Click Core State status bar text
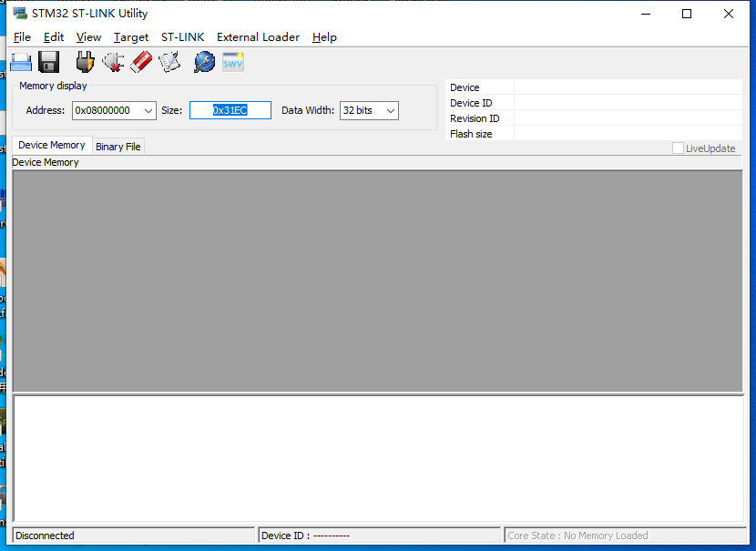The width and height of the screenshot is (756, 551). point(577,536)
